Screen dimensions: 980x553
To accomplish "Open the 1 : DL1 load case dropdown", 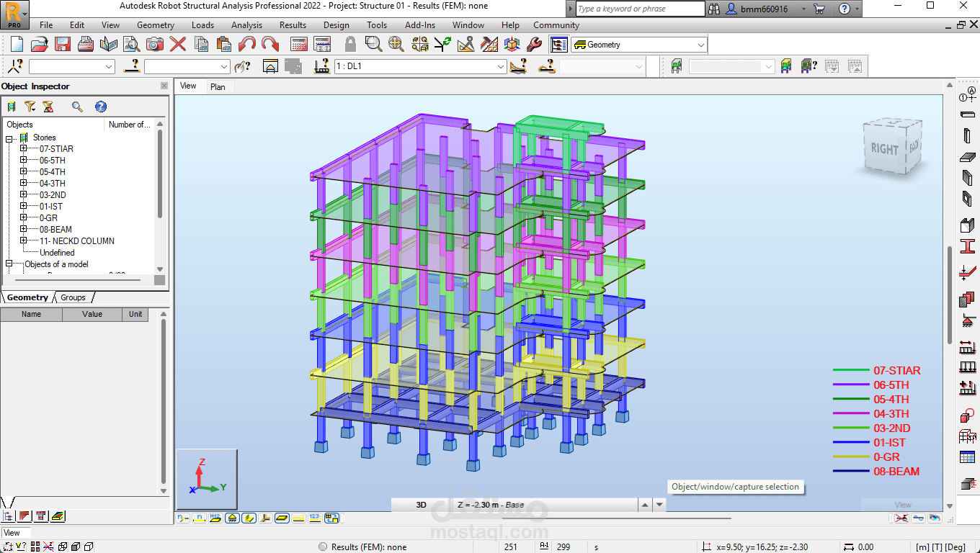I will click(501, 66).
